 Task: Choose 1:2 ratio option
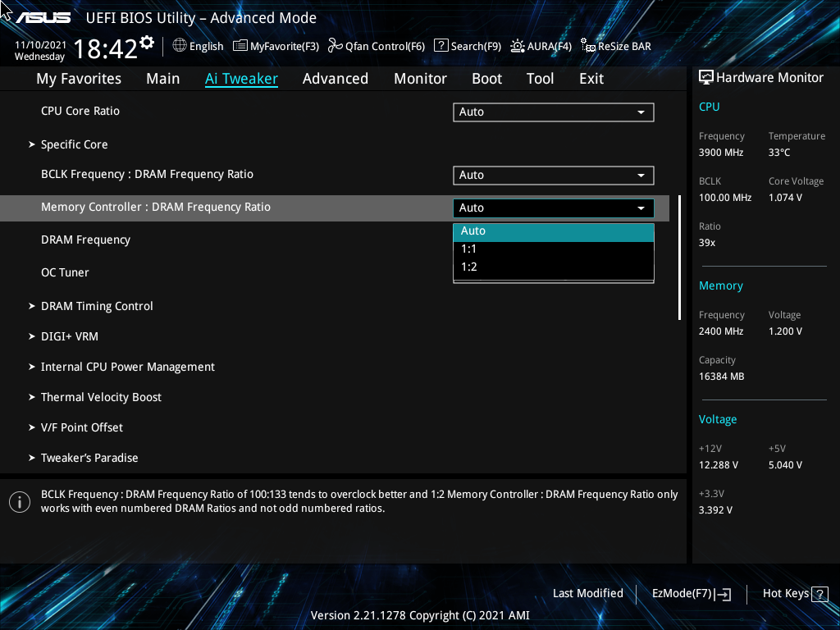point(554,267)
